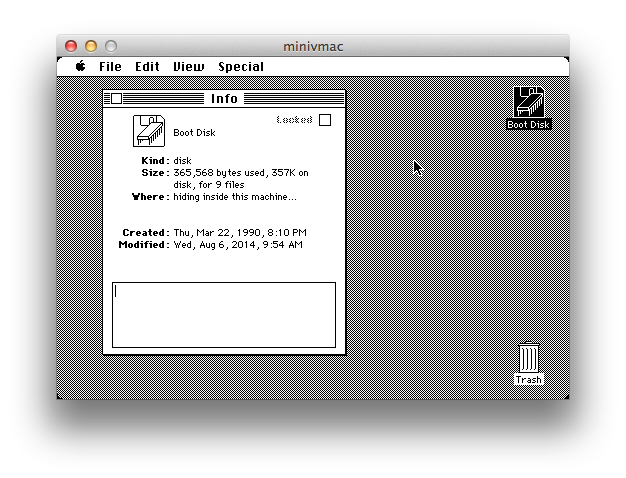Click the Boot Disk icon inside Info window
Viewport: 626px width, 478px height.
149,131
